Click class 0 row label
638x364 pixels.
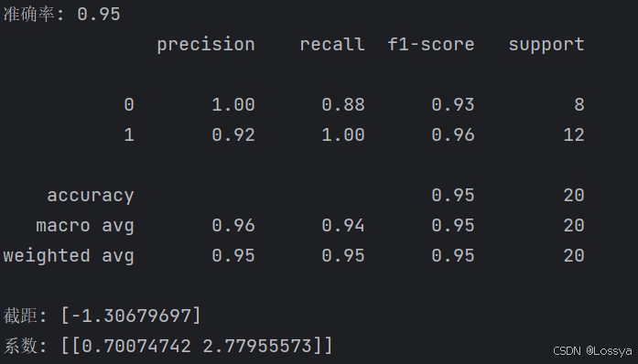(129, 105)
